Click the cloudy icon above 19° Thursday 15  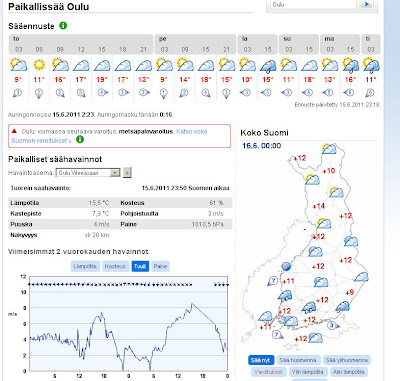coord(102,65)
